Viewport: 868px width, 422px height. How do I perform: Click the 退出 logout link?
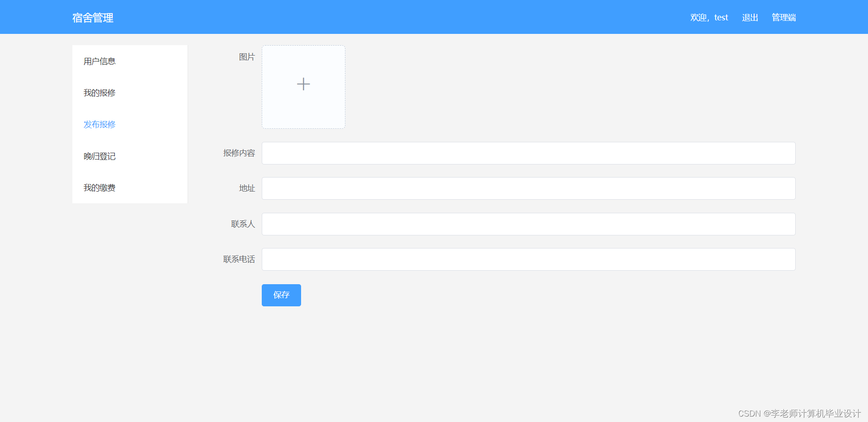[750, 17]
